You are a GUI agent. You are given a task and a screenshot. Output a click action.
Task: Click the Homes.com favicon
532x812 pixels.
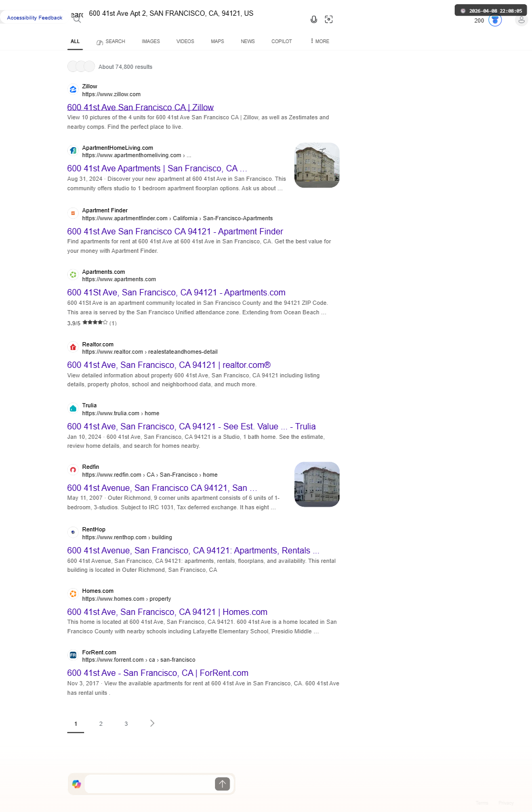point(73,594)
